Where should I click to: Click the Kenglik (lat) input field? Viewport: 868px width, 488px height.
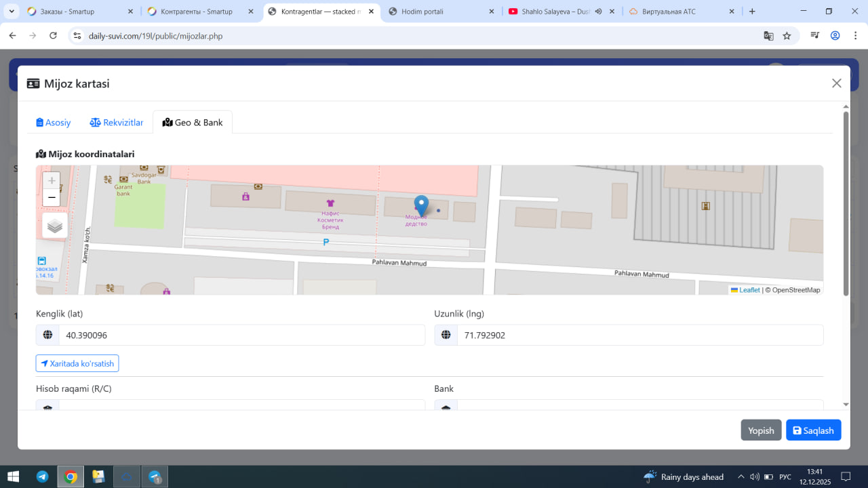[x=241, y=335]
